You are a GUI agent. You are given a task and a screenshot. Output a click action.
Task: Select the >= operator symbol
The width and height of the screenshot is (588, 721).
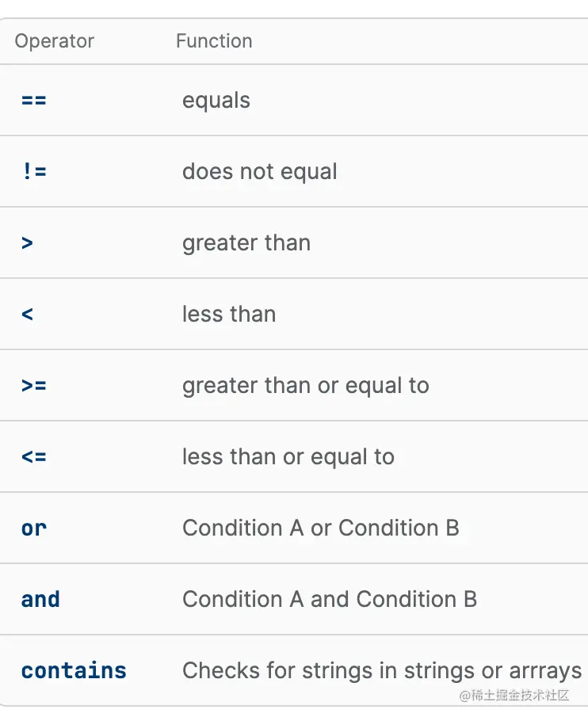pyautogui.click(x=34, y=386)
